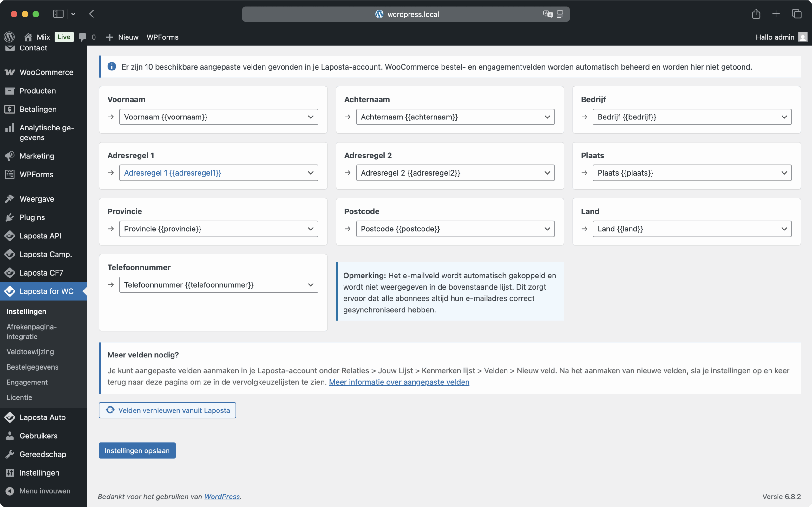The width and height of the screenshot is (812, 507).
Task: Click the Weergave paintbrush icon
Action: point(10,199)
